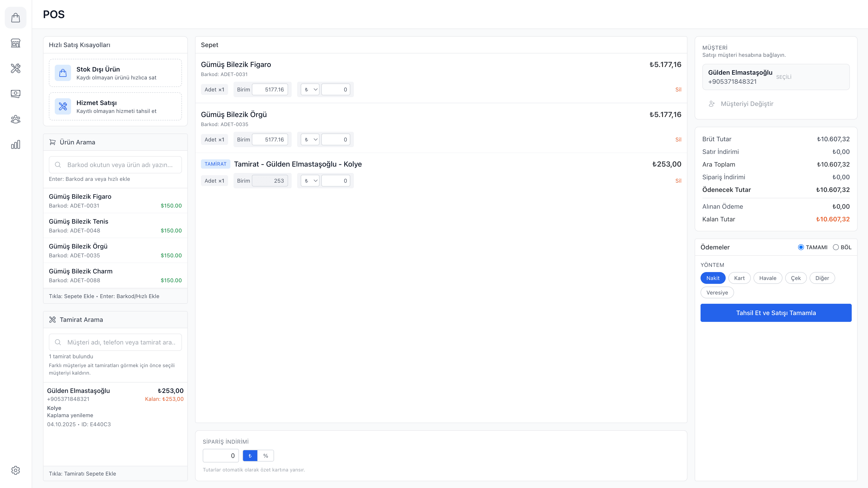Select the TAMAMI payment radio button
The image size is (868, 488).
pos(801,247)
